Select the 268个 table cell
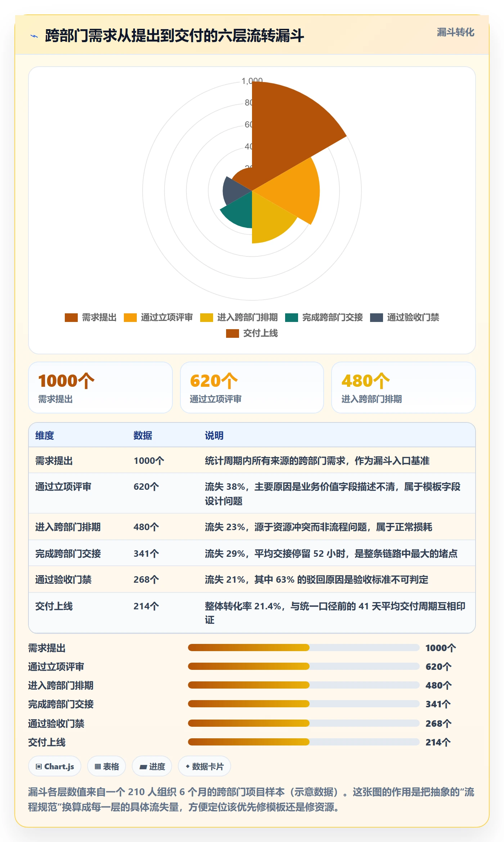 coord(146,579)
